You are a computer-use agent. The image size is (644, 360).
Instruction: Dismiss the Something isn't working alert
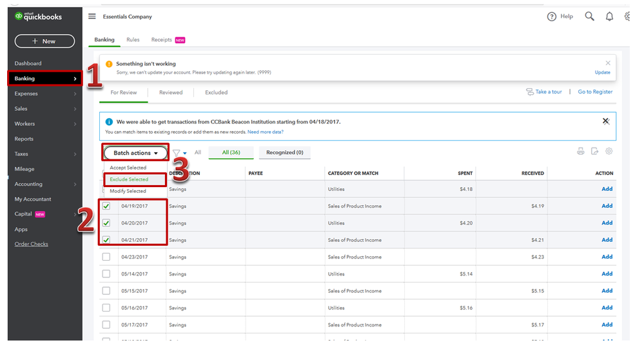[x=607, y=63]
